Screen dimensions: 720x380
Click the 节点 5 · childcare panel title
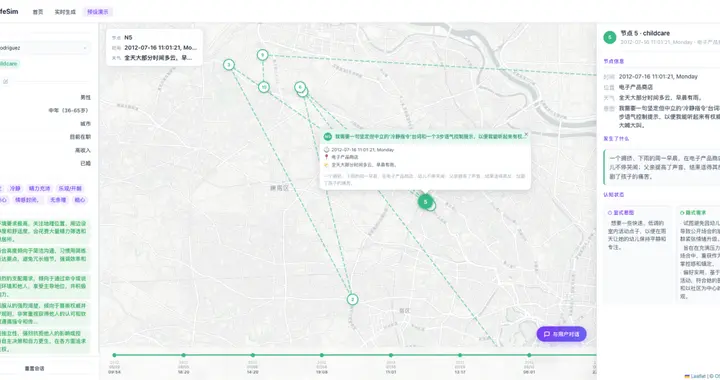click(x=645, y=33)
